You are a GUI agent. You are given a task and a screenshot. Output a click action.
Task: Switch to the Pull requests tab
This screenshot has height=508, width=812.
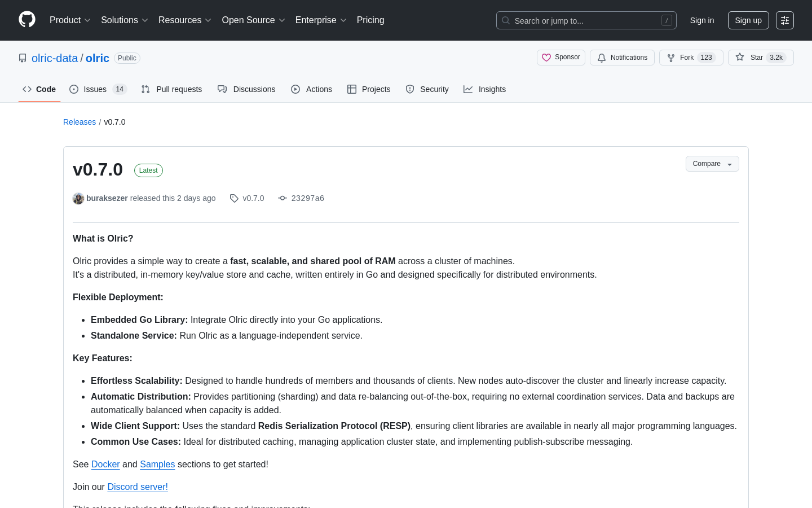[171, 89]
